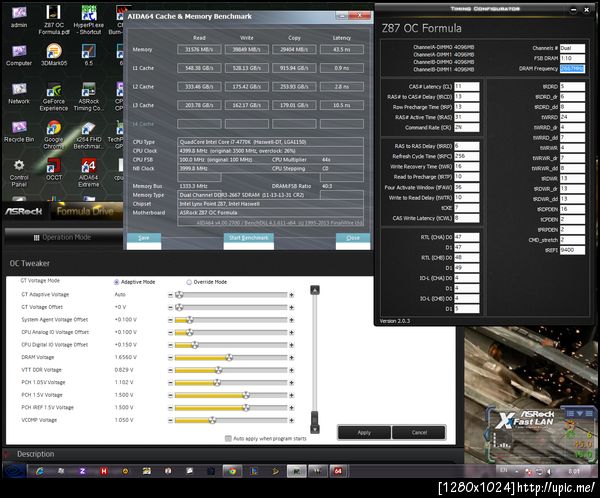
Task: Enable Auto apply when program starts
Action: [228, 438]
